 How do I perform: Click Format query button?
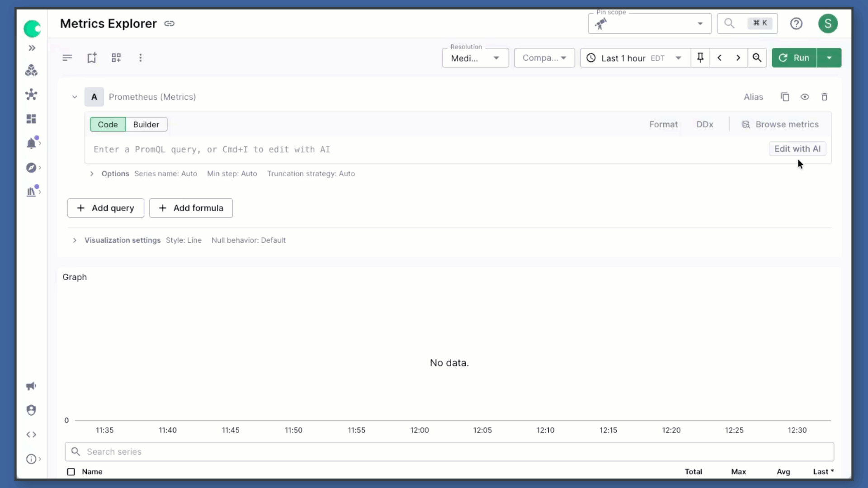(663, 124)
